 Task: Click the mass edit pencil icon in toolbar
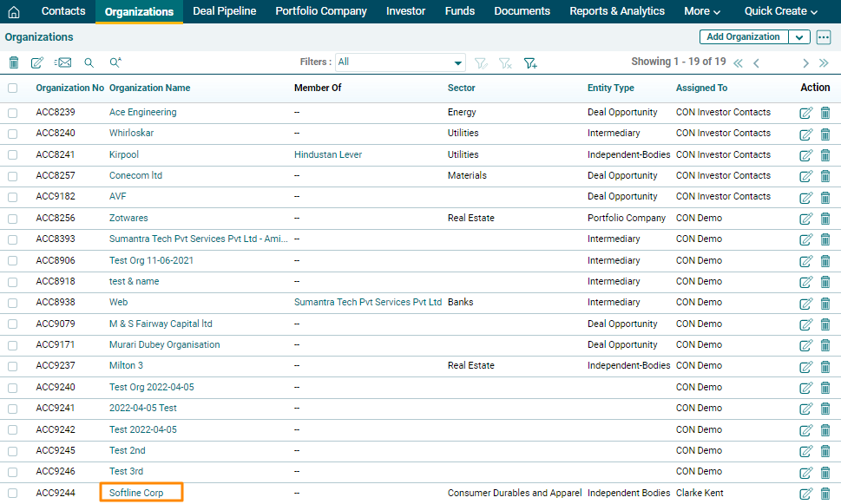coord(37,62)
